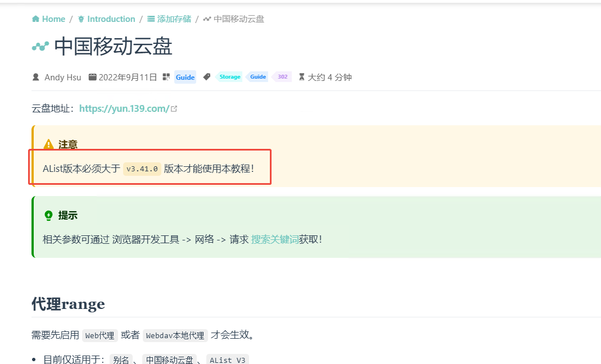Click the page title 中国移动云盘
The width and height of the screenshot is (601, 364).
click(113, 47)
